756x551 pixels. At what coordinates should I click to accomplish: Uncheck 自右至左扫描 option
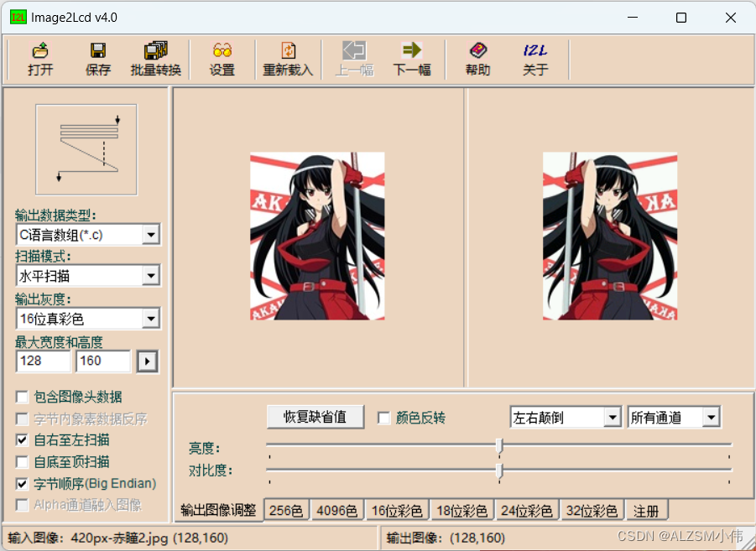click(22, 439)
